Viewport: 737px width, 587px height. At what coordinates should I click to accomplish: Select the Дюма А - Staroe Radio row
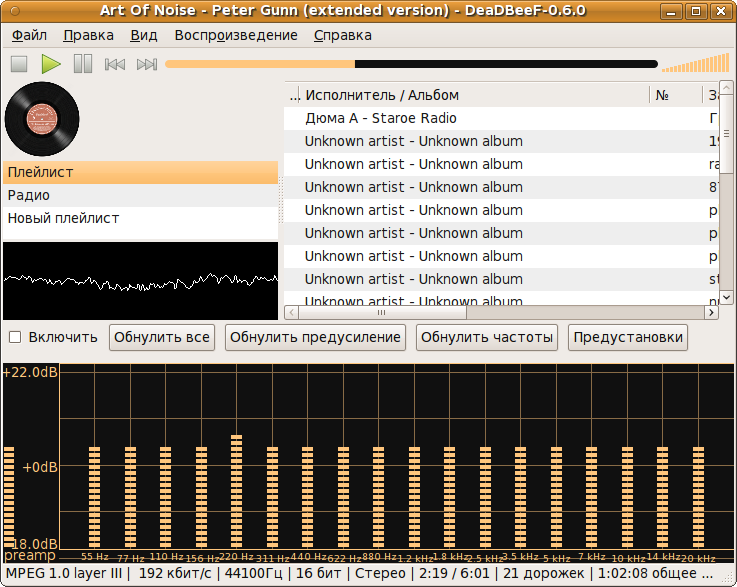point(502,118)
